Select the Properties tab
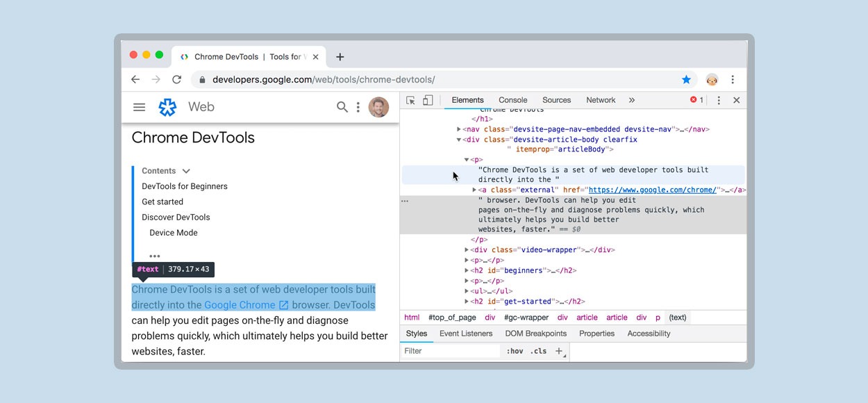 coord(597,334)
